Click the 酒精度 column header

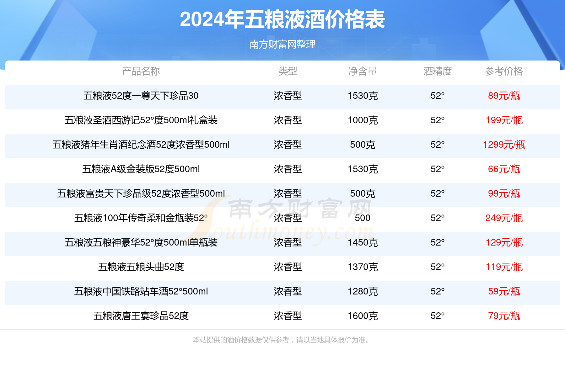438,71
